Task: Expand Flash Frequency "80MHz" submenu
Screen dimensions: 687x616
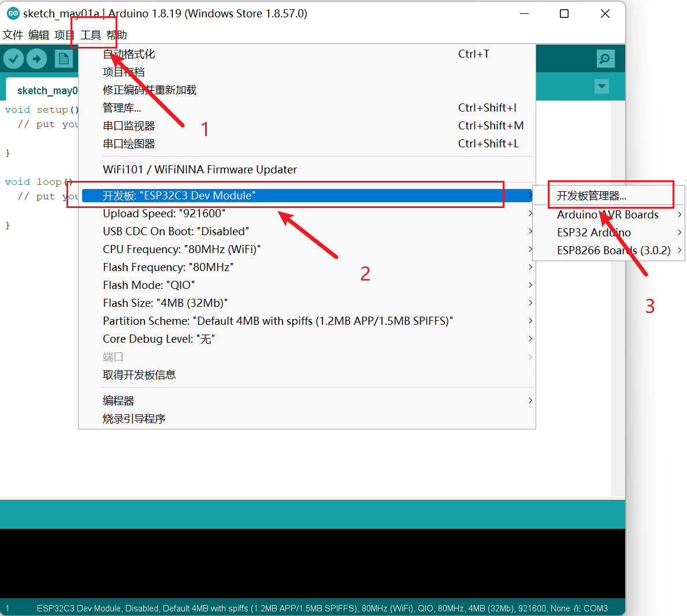Action: click(x=307, y=268)
